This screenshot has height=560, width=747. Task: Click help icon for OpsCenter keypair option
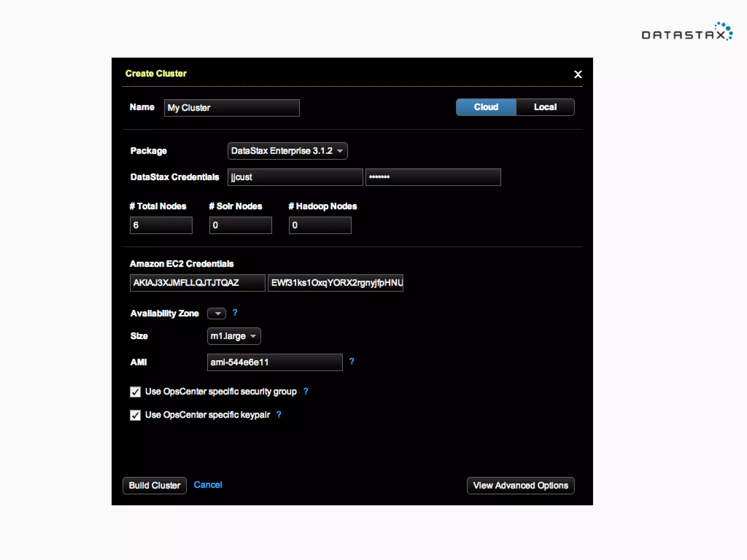[x=279, y=415]
